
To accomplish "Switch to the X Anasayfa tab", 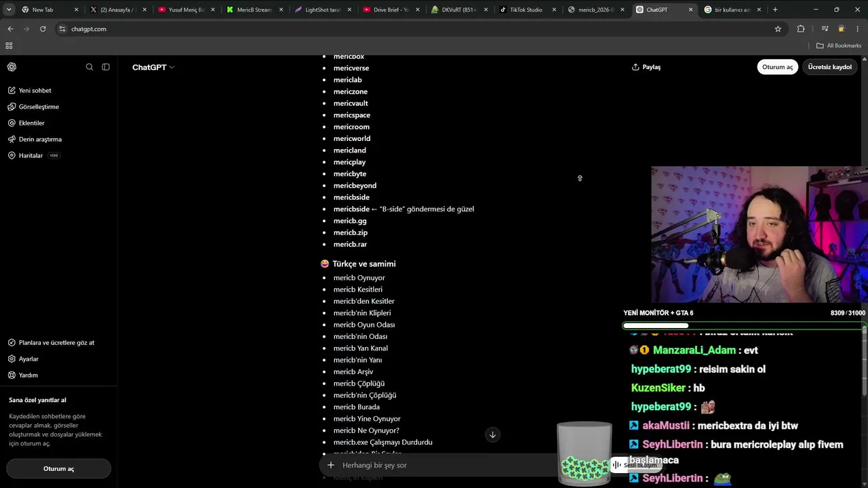I will coord(117,10).
